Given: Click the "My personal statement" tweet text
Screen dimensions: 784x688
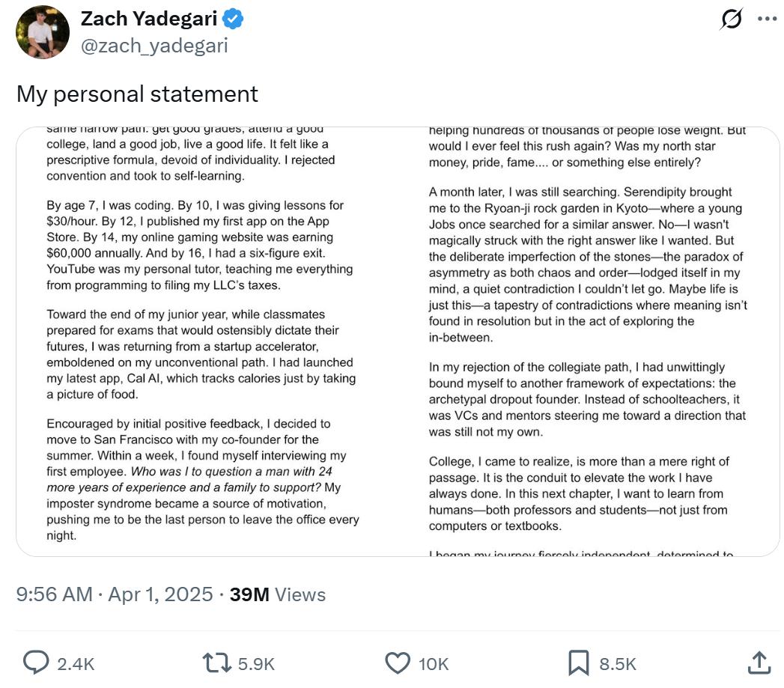Looking at the screenshot, I should coord(138,94).
